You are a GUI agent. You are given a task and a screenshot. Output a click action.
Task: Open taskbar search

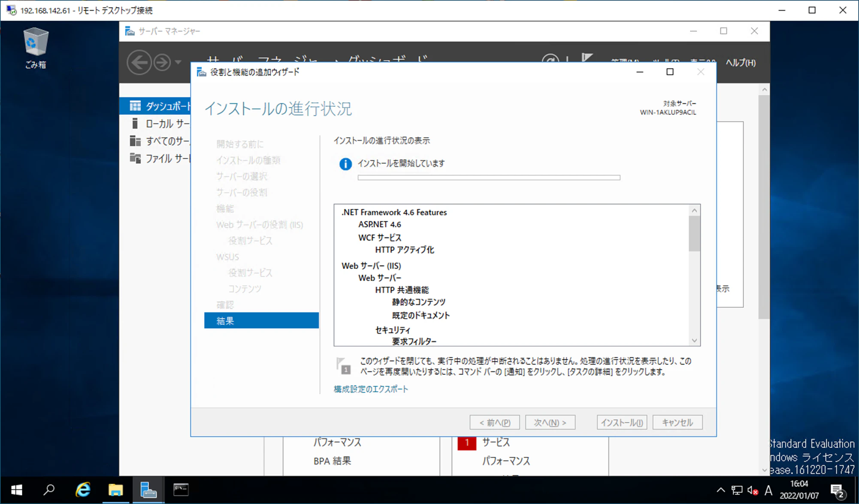pos(49,490)
